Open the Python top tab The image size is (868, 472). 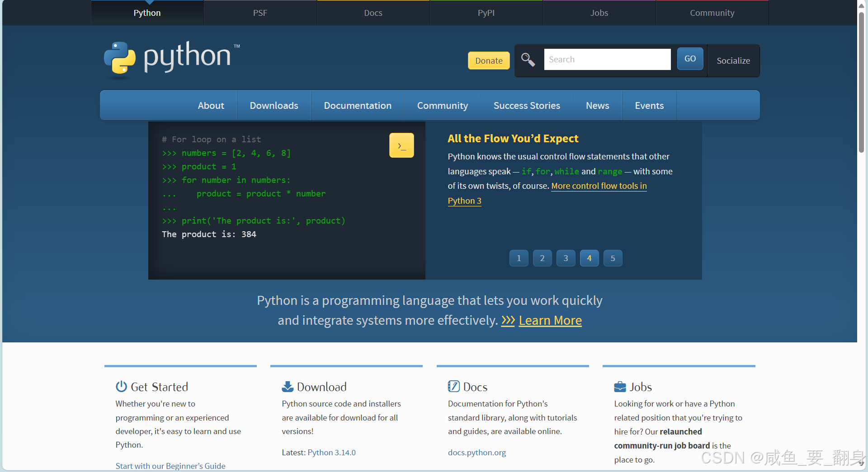click(x=147, y=13)
